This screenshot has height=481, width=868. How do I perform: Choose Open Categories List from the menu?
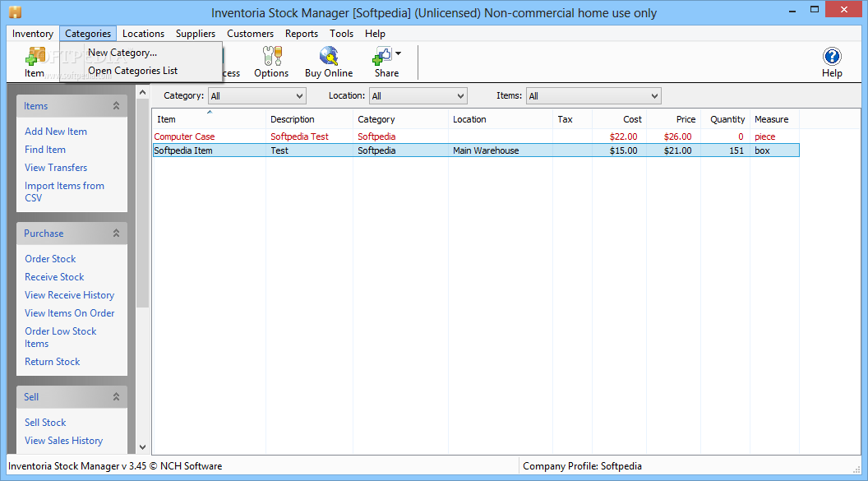pos(141,71)
